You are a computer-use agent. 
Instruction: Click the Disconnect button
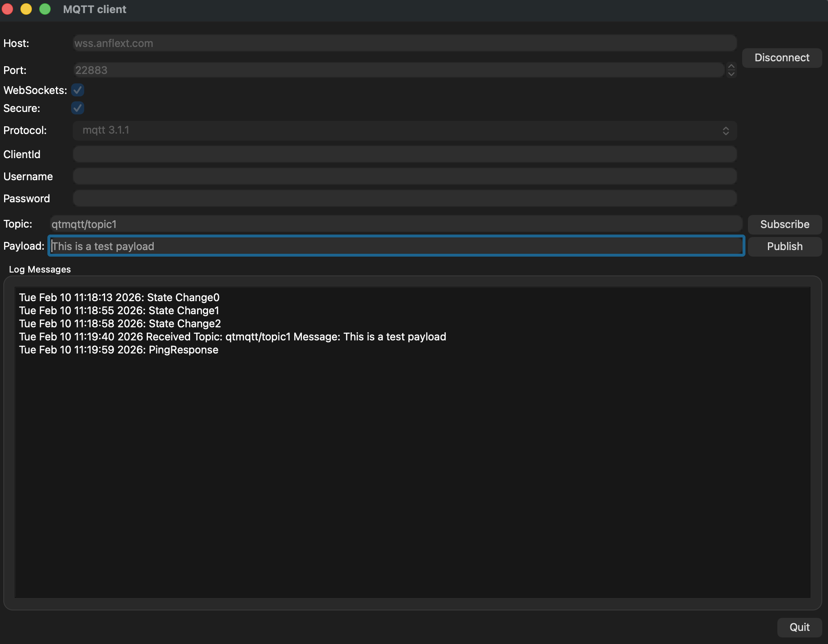(x=781, y=58)
